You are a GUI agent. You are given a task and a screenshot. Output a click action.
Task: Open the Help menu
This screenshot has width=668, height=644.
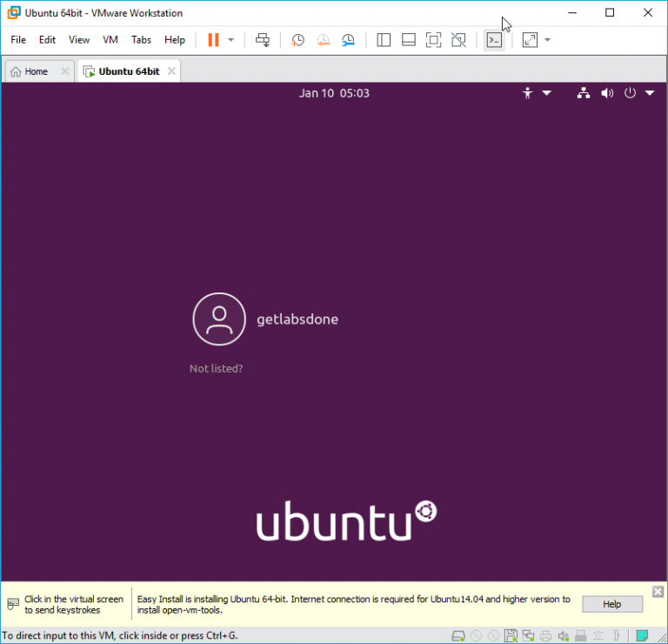(x=175, y=40)
